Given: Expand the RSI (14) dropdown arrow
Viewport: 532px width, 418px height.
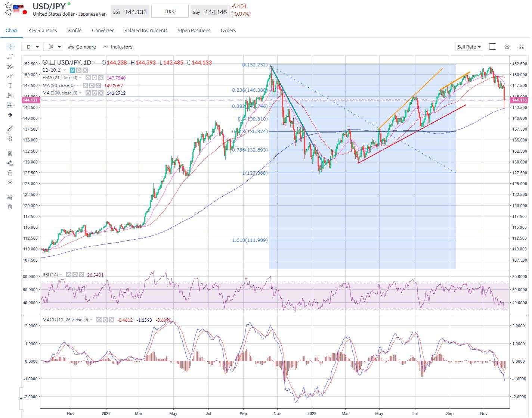Looking at the screenshot, I should point(61,275).
